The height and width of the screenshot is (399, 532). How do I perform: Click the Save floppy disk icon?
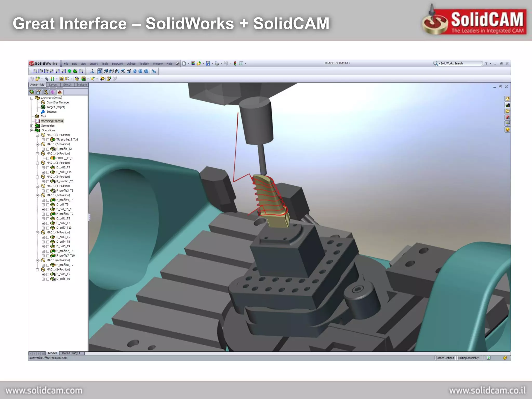208,63
